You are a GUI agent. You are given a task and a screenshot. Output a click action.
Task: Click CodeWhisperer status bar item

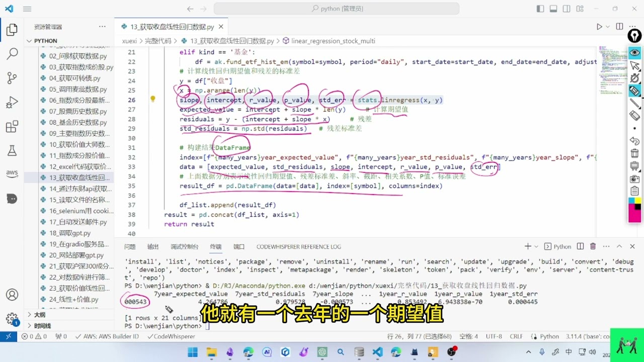tap(171, 336)
